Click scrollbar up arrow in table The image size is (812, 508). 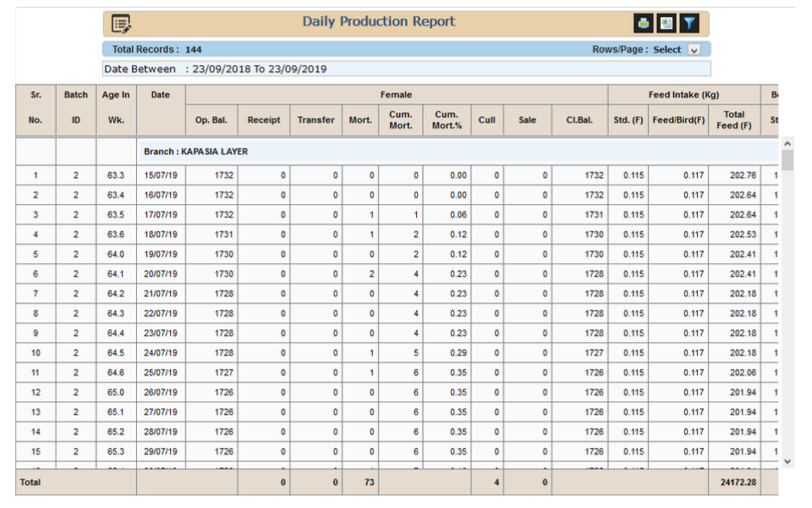[x=787, y=143]
